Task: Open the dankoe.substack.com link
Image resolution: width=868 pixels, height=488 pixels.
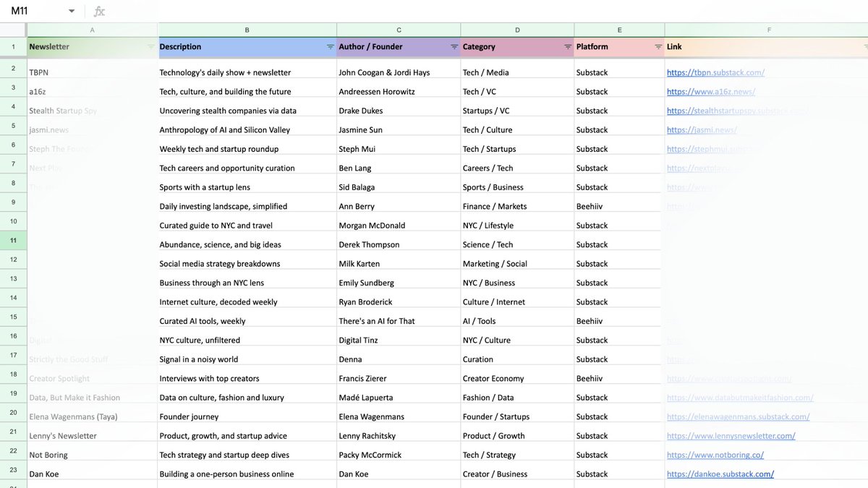Action: (720, 474)
